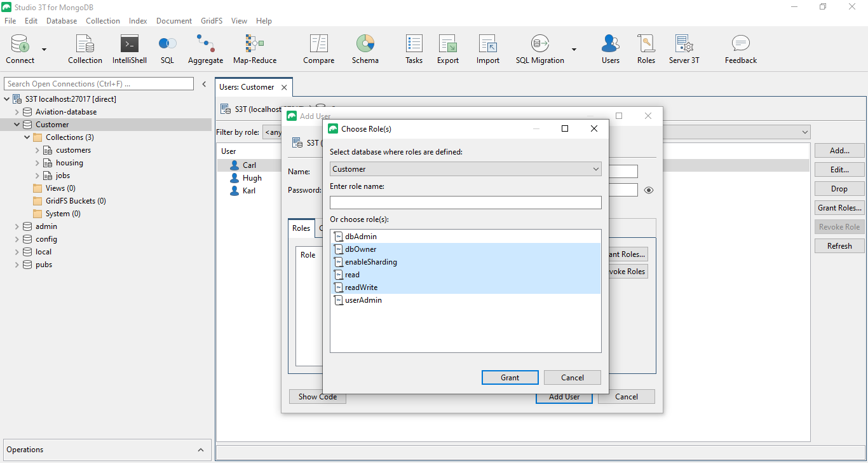868x463 pixels.
Task: Open the File menu
Action: (10, 21)
